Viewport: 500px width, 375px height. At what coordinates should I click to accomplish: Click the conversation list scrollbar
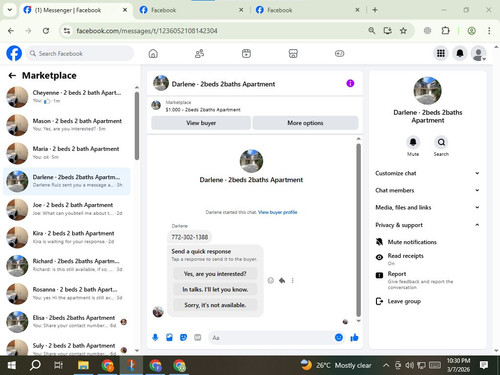137,126
